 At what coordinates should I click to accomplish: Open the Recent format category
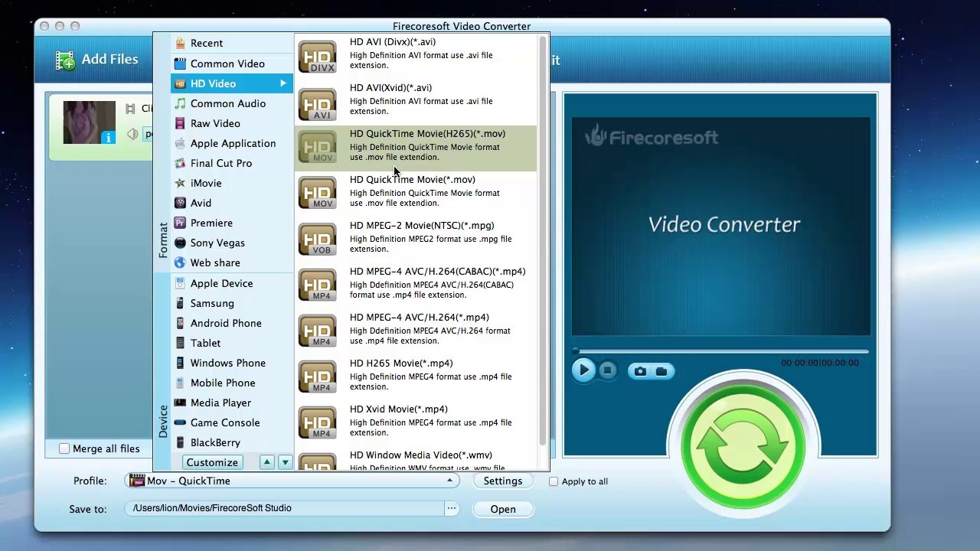[231, 44]
